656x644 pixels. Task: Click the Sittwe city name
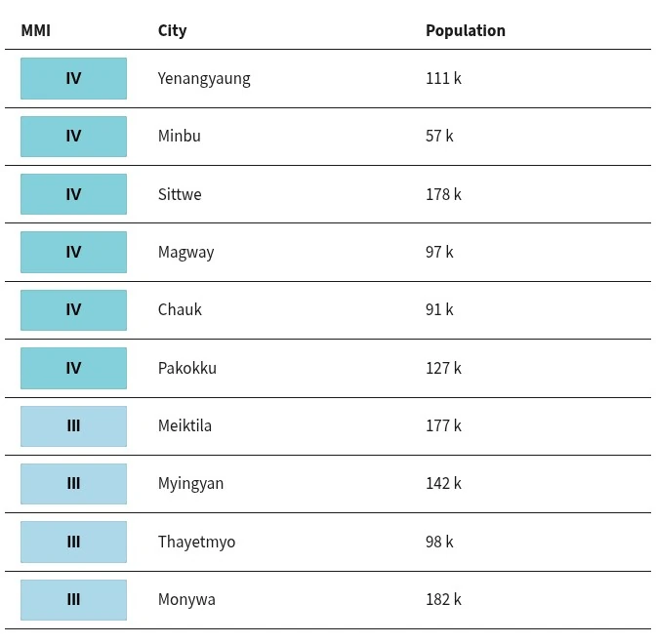180,194
